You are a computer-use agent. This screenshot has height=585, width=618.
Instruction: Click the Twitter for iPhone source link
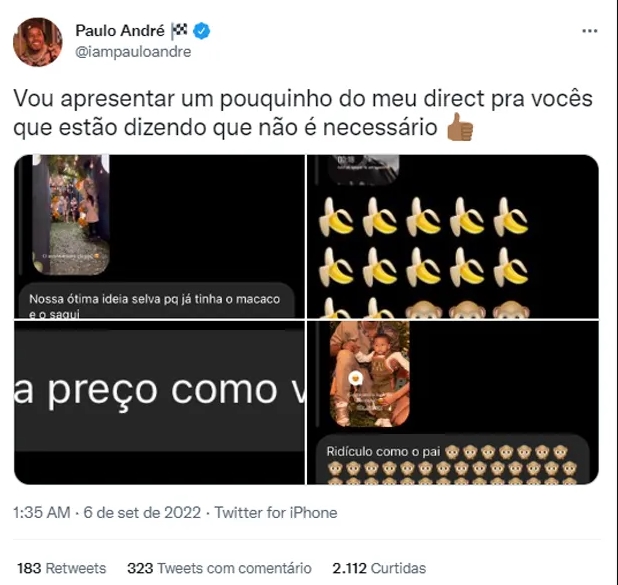(x=276, y=513)
